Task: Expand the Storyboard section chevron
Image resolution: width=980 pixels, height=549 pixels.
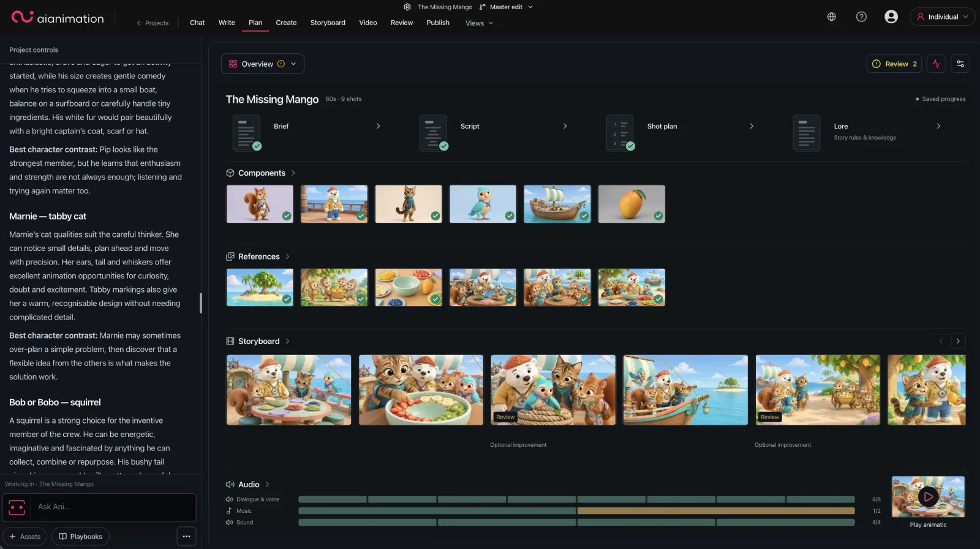Action: coord(287,341)
